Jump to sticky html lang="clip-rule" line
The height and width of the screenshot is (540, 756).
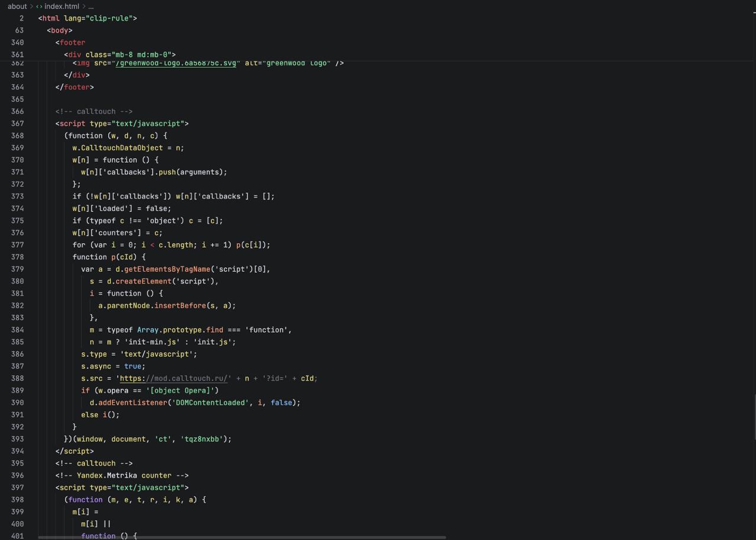[87, 18]
